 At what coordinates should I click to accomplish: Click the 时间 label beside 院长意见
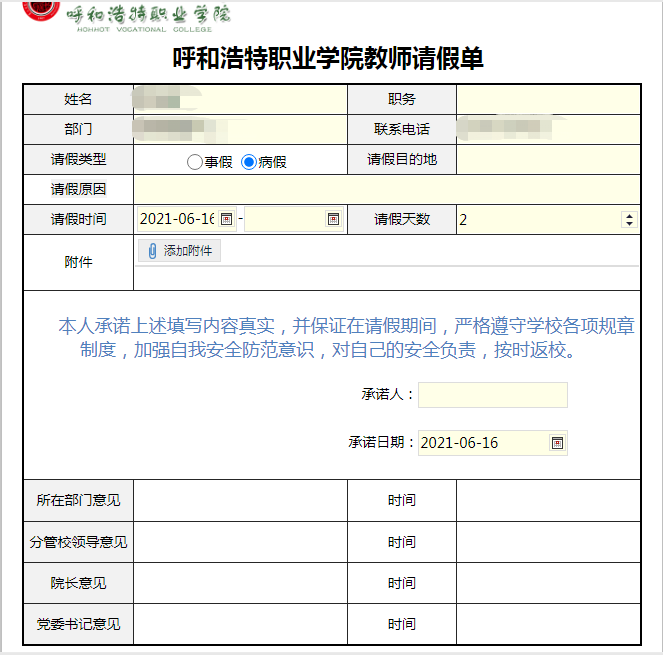coord(402,583)
